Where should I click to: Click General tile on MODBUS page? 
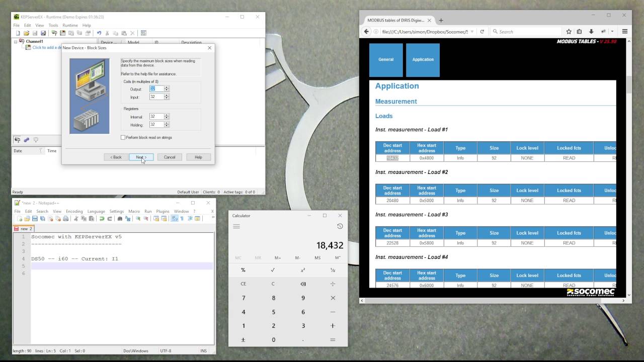(386, 60)
